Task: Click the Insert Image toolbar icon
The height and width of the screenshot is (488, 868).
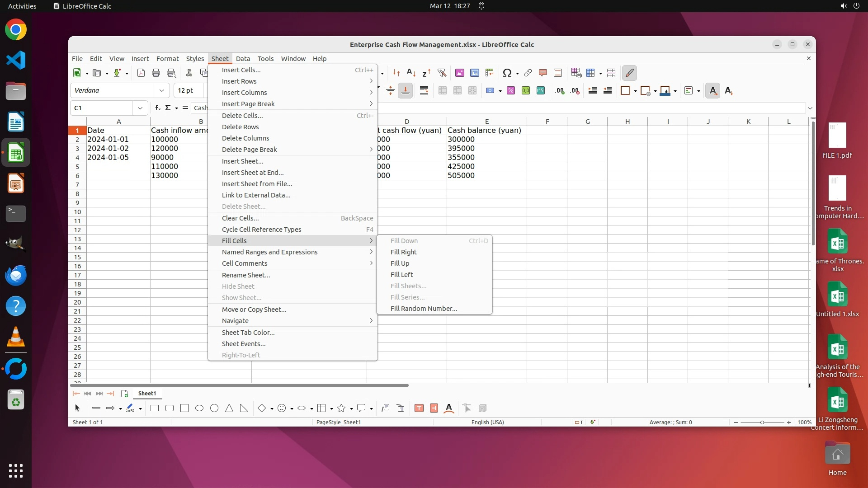Action: pos(460,73)
